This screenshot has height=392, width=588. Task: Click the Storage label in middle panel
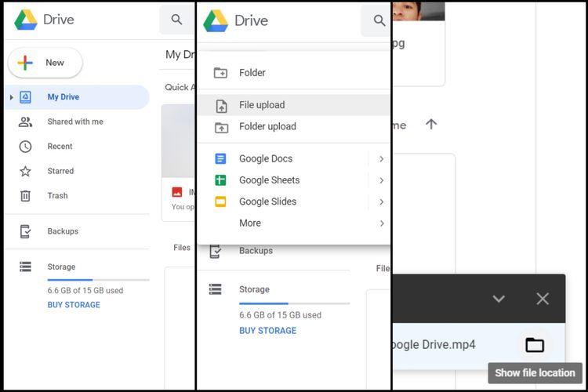click(254, 289)
